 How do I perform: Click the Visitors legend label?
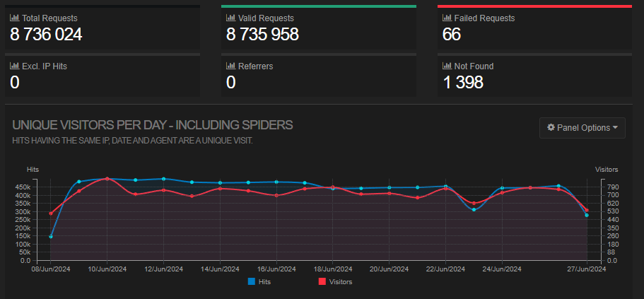click(x=341, y=282)
